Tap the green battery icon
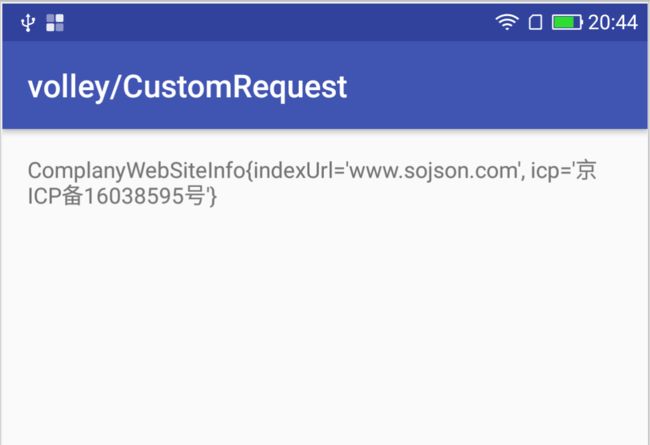This screenshot has width=650, height=445. pyautogui.click(x=567, y=22)
